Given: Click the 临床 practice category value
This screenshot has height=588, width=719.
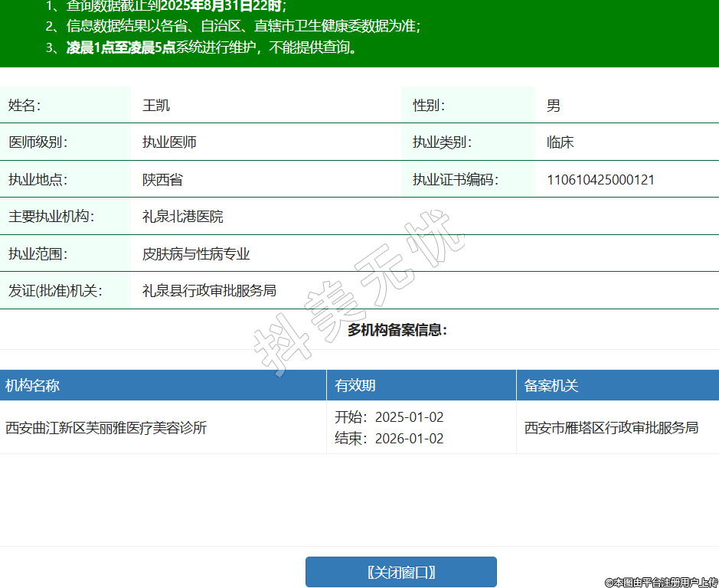Looking at the screenshot, I should coord(560,142).
